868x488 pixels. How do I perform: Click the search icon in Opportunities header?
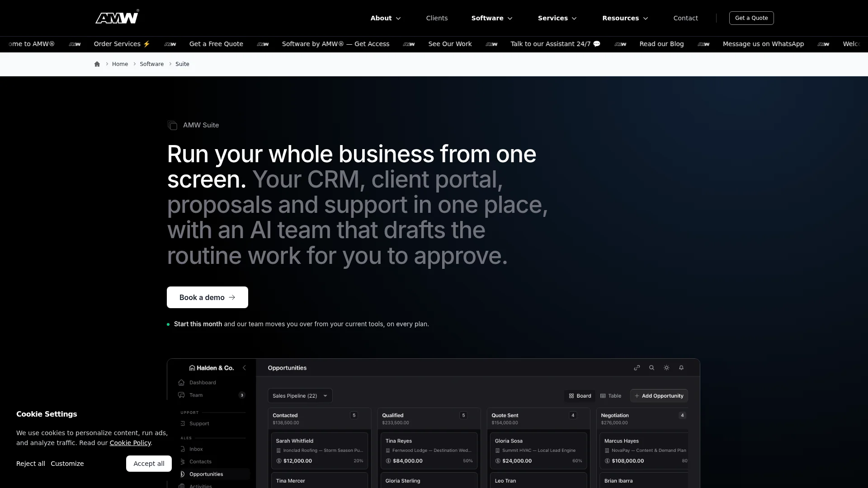click(x=651, y=368)
